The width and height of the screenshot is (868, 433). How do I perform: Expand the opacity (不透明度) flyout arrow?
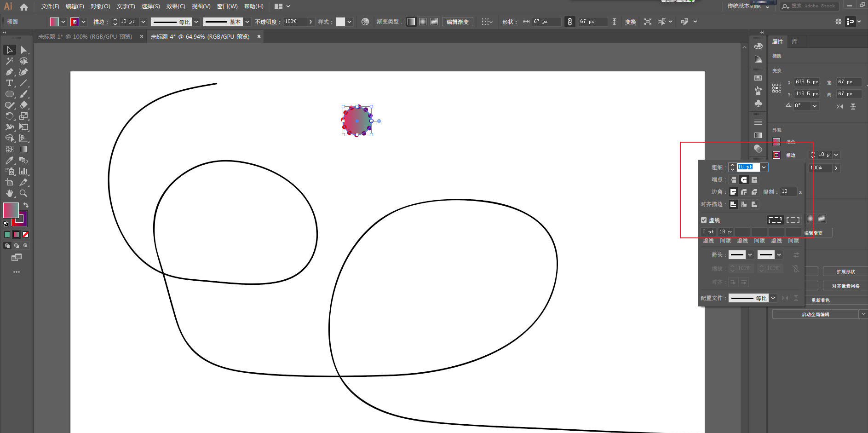click(311, 22)
